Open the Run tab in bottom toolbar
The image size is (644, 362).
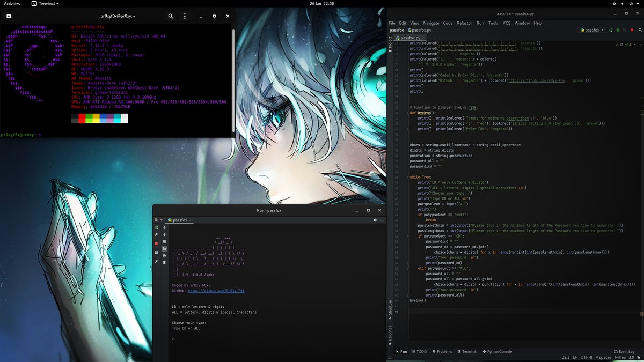(x=401, y=351)
